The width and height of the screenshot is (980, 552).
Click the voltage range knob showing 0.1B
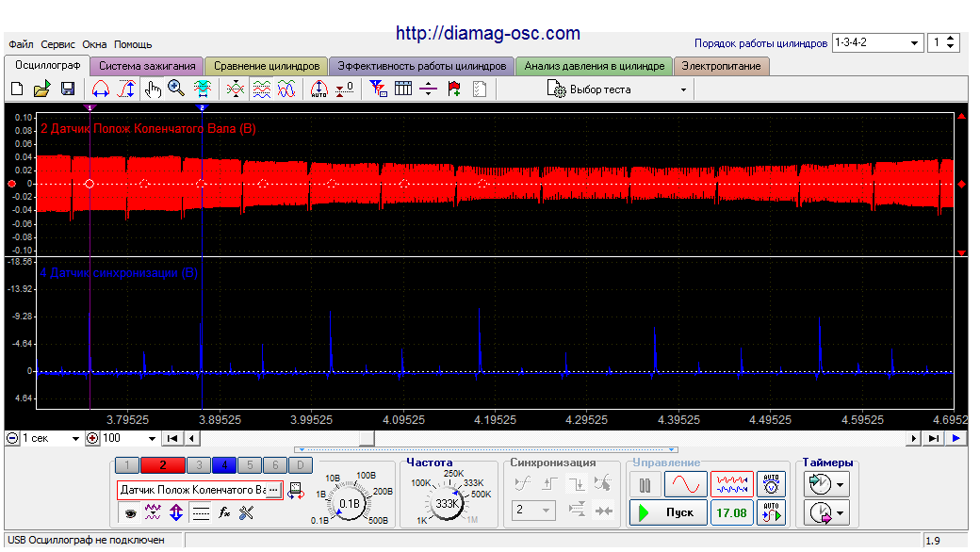[350, 503]
